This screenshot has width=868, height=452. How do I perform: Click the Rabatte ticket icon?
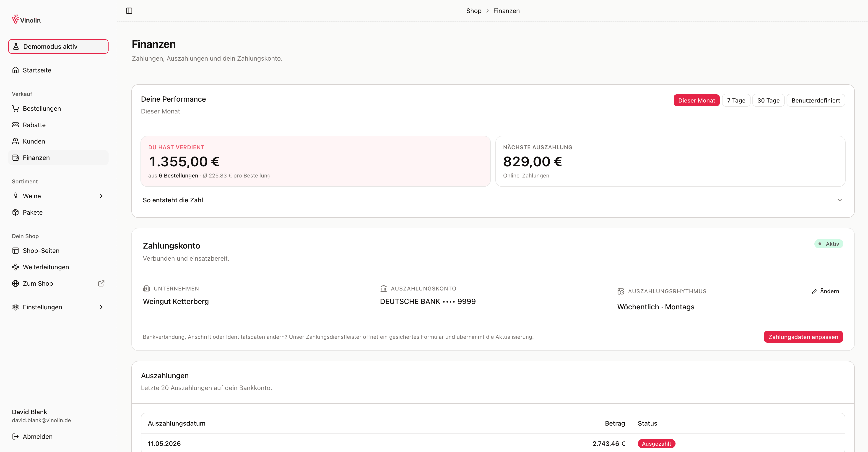pos(16,125)
